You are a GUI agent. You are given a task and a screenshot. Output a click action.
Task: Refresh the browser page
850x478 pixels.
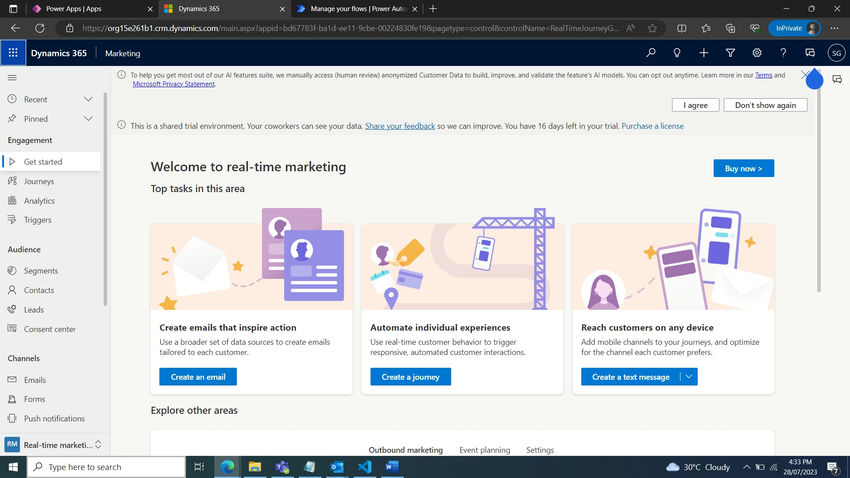pos(40,28)
